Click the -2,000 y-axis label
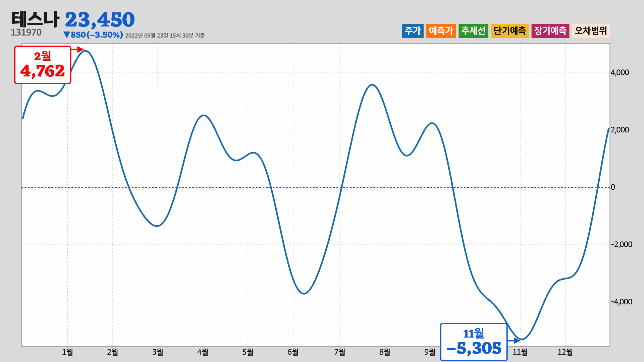 click(622, 245)
